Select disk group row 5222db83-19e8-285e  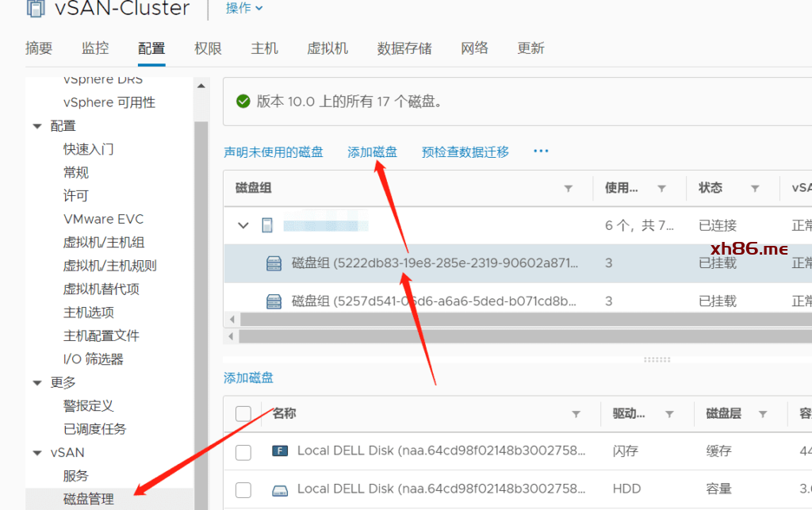(518, 263)
